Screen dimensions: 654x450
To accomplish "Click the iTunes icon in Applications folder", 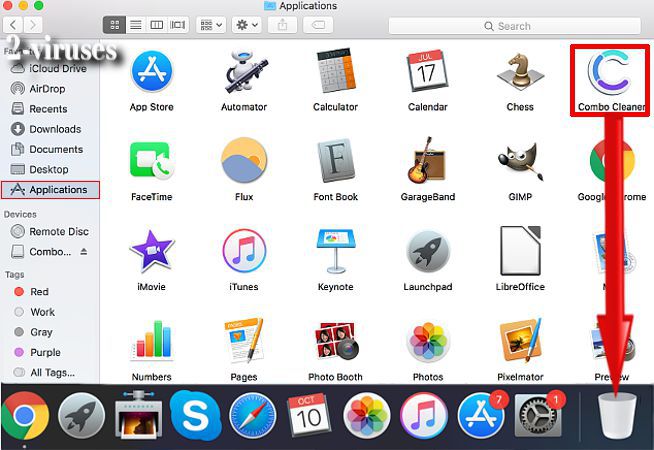I will [x=244, y=250].
